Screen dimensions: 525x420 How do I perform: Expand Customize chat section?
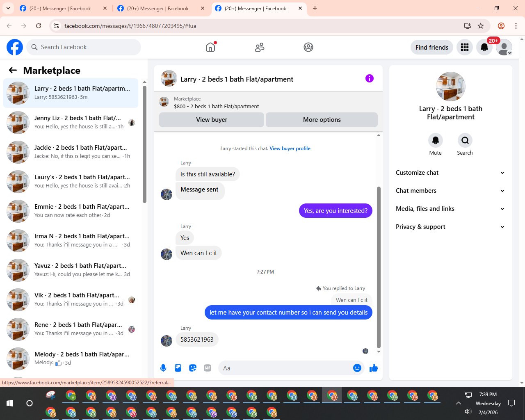(x=450, y=173)
